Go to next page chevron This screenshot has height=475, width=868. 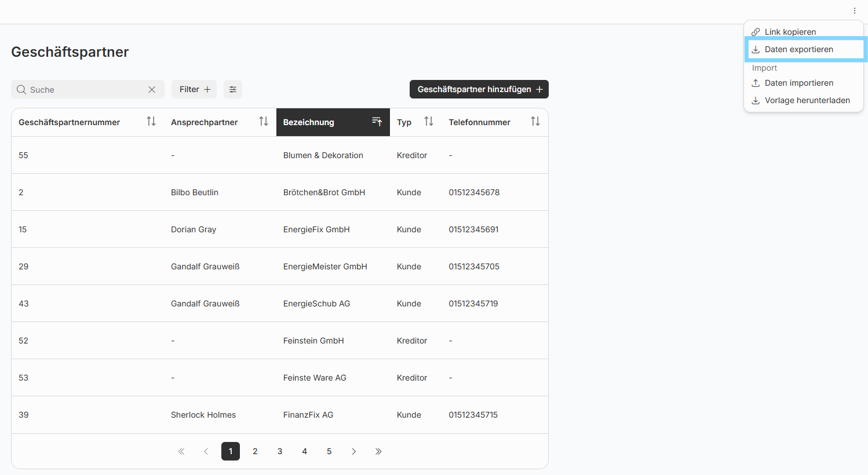point(354,451)
